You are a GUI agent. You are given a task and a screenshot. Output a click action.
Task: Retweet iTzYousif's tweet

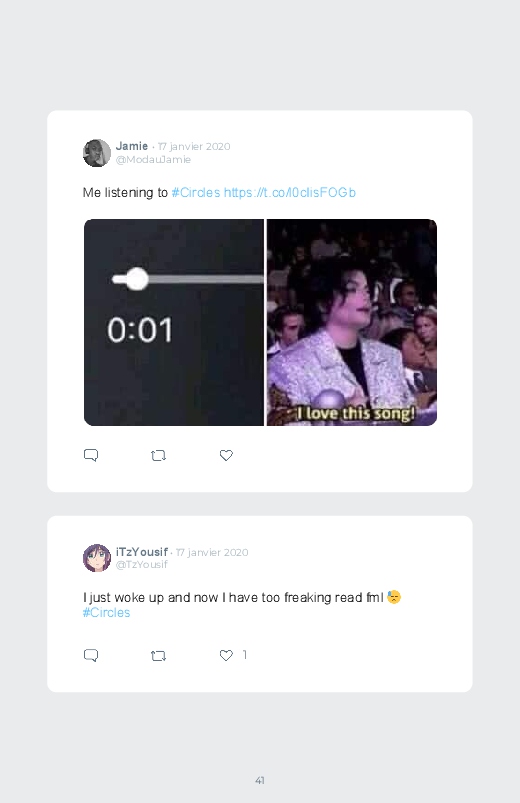point(158,656)
